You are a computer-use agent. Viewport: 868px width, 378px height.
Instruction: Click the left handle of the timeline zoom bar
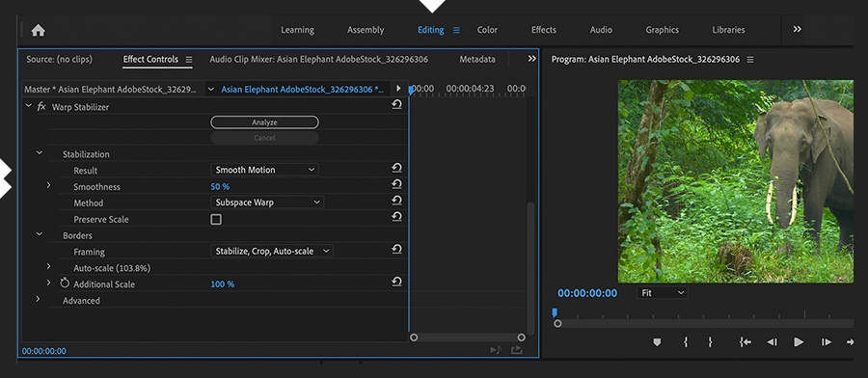click(x=414, y=337)
